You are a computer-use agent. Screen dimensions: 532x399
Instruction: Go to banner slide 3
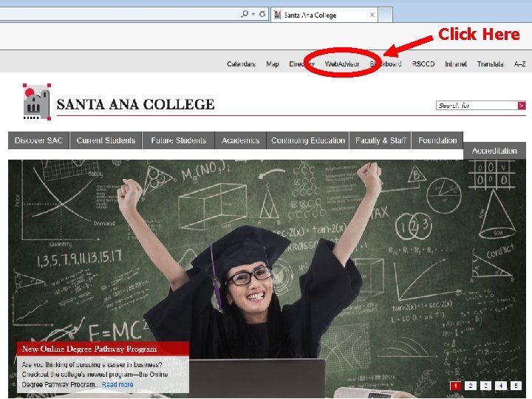485,386
